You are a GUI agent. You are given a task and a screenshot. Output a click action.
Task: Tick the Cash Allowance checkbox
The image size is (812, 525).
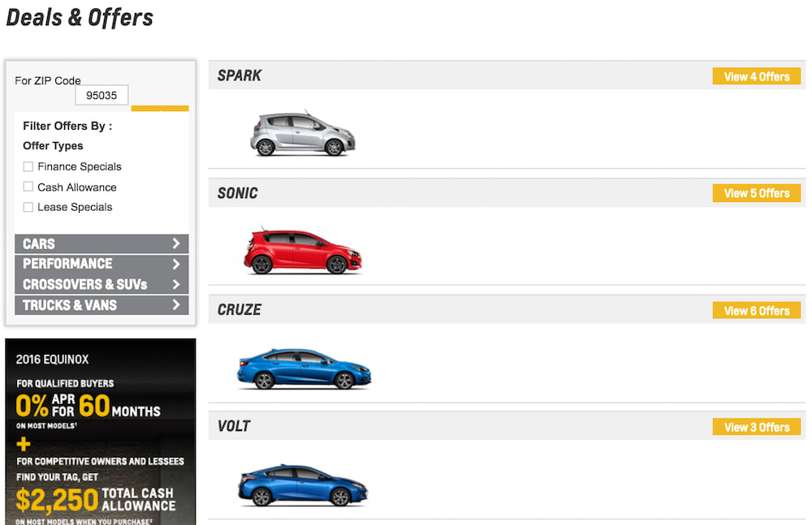tap(28, 187)
